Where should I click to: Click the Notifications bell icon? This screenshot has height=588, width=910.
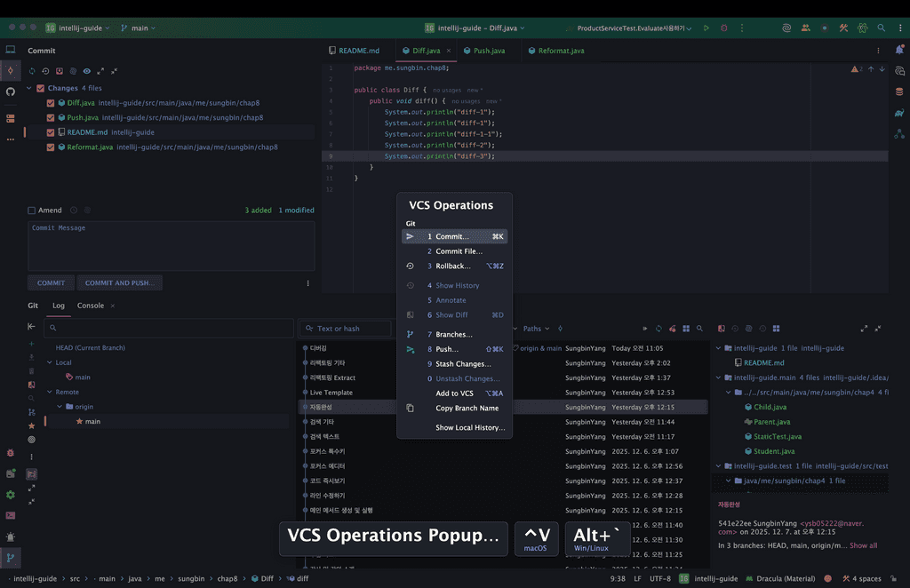click(899, 51)
